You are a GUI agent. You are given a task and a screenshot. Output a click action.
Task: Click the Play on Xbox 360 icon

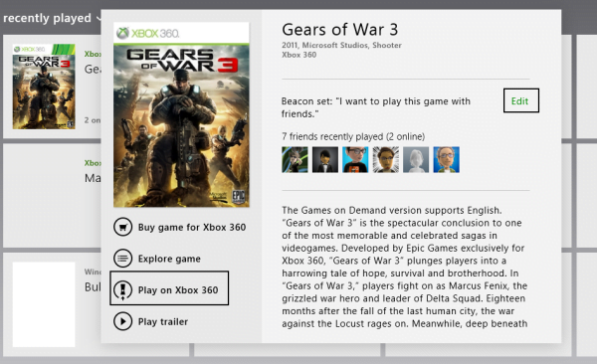tap(122, 290)
